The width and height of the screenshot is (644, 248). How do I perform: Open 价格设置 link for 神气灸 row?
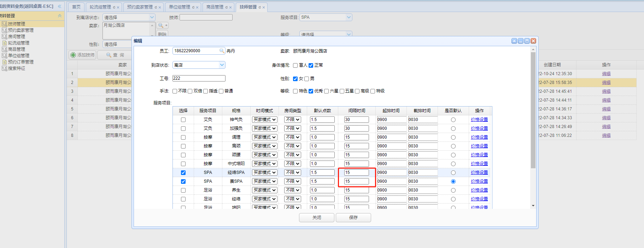[x=479, y=120]
